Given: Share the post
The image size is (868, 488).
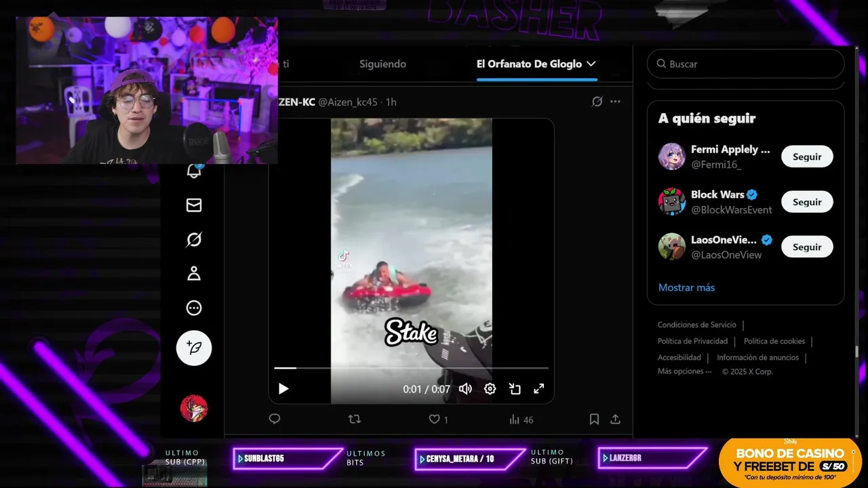Looking at the screenshot, I should coord(615,419).
